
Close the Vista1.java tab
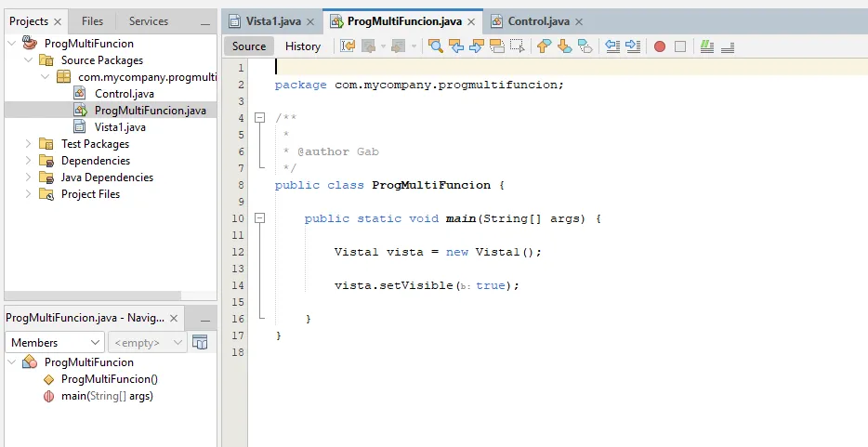pyautogui.click(x=310, y=22)
